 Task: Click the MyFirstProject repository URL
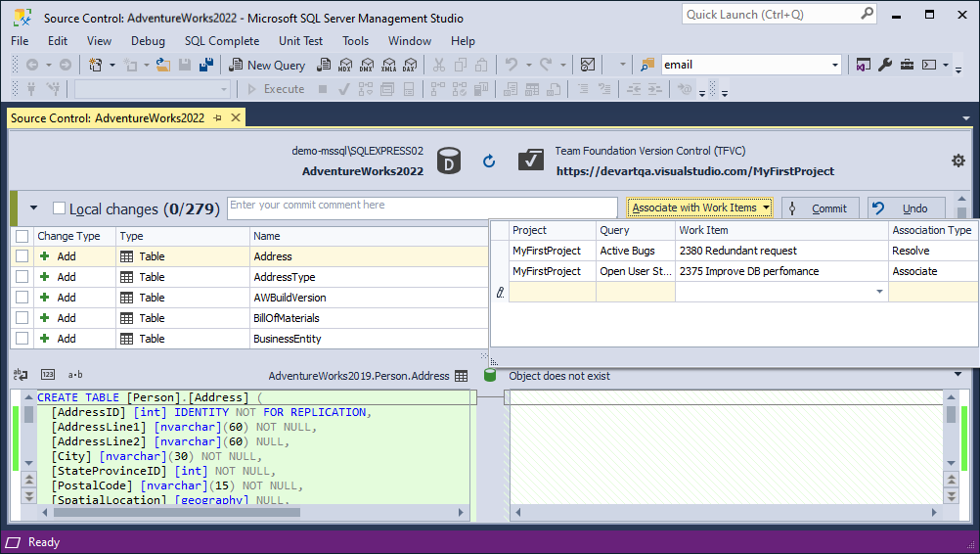[695, 171]
